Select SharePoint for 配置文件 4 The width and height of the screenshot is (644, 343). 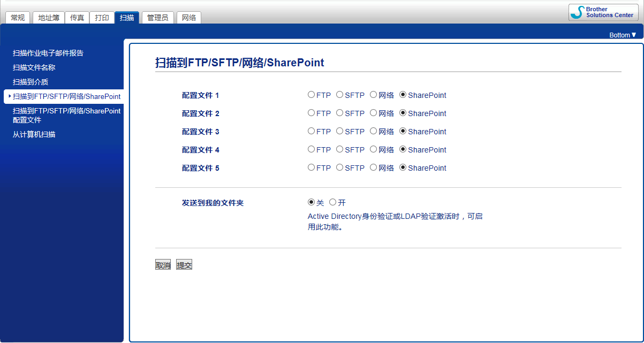[403, 150]
